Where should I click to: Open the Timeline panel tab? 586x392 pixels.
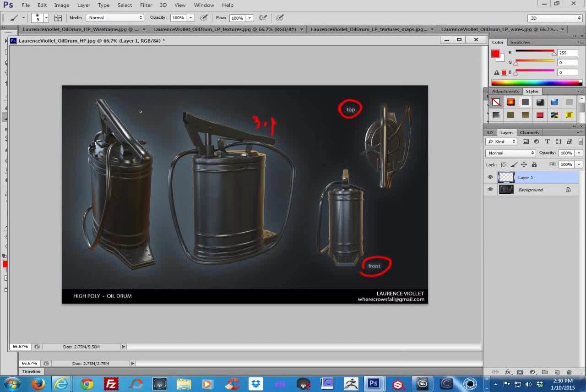31,371
